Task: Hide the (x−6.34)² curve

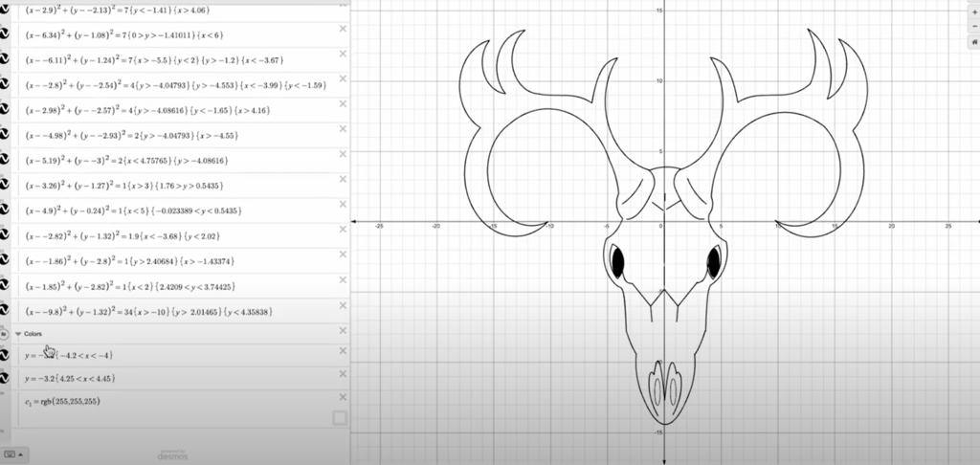Action: [4, 33]
